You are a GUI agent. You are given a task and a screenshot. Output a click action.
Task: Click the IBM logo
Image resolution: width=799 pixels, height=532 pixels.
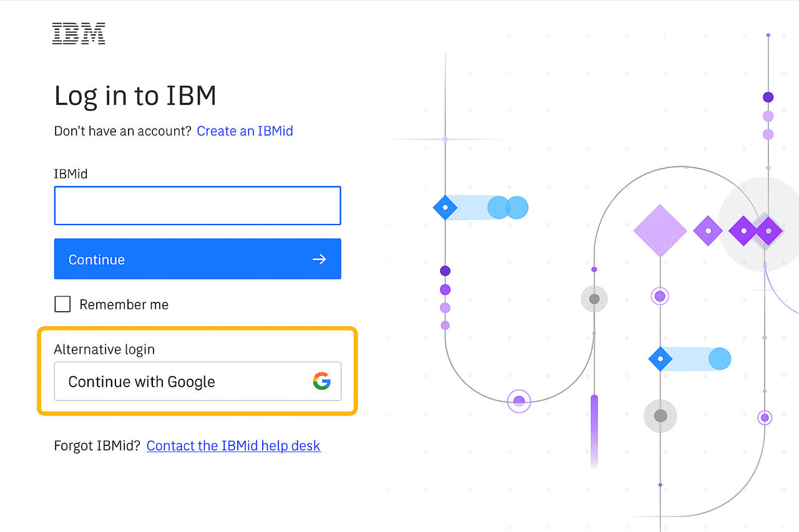79,34
